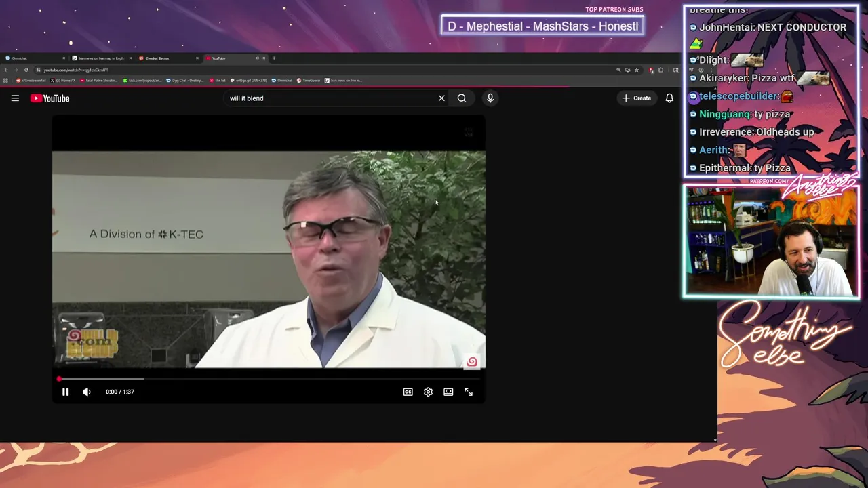Click the video timestamp 0:00 / 1:37
The image size is (868, 488).
120,392
